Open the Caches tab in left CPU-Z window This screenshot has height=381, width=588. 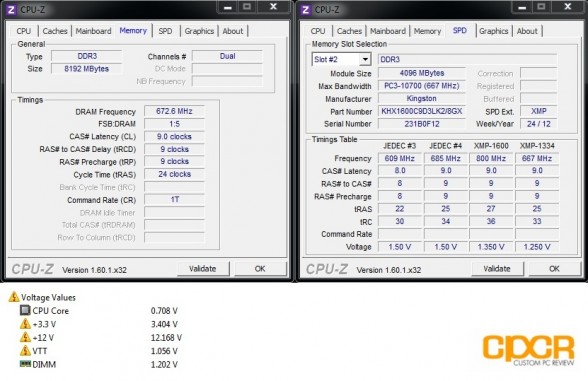(55, 31)
